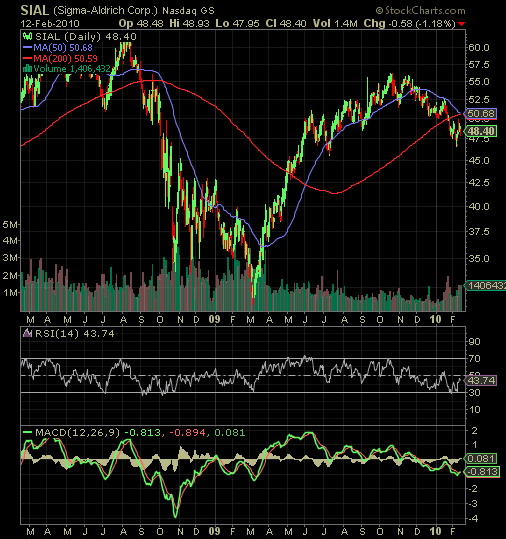Click the -0.894 signal value in MACD legend
This screenshot has width=506, height=539.
click(188, 432)
